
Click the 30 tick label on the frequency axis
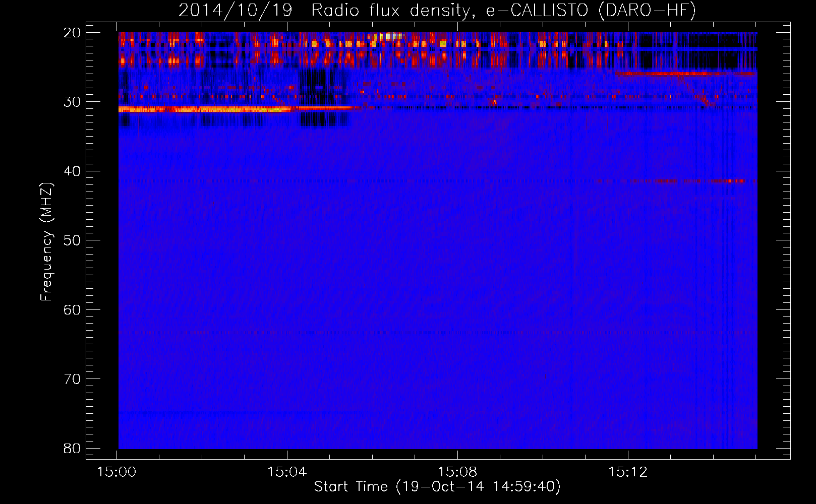coord(72,102)
